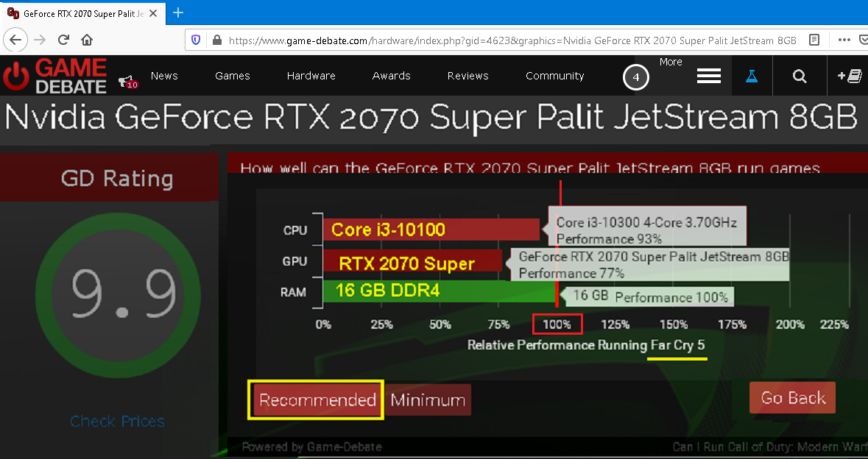Open the Games menu
This screenshot has width=868, height=459.
[233, 76]
